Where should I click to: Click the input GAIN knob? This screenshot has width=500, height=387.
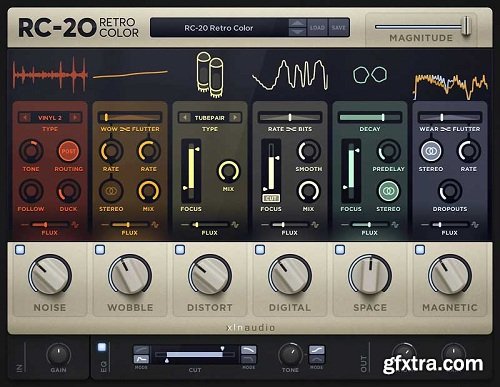58,354
